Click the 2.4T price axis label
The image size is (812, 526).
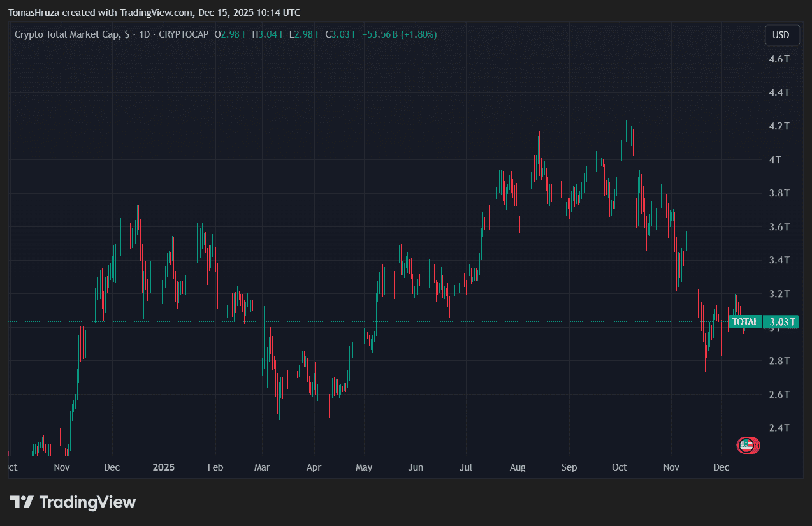point(779,428)
